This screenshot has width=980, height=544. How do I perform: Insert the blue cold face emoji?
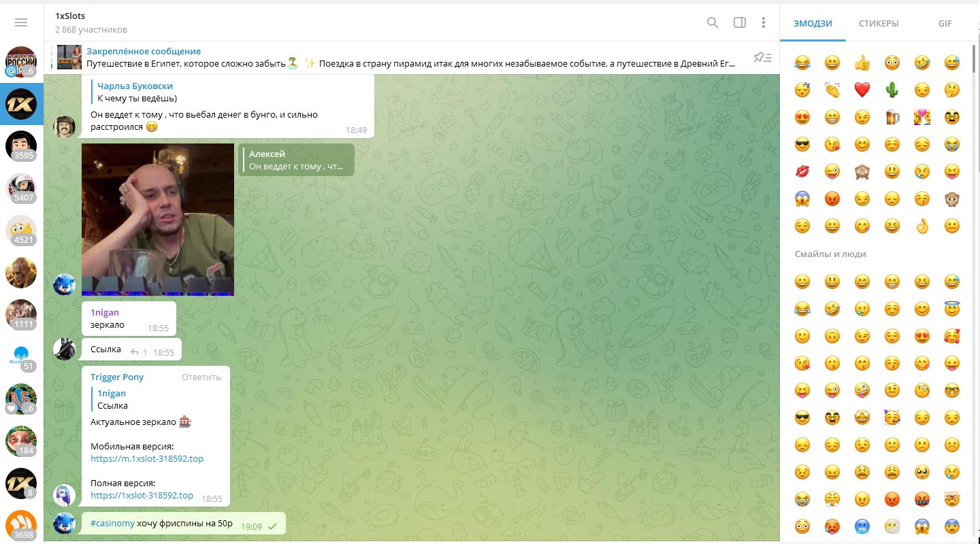[862, 526]
